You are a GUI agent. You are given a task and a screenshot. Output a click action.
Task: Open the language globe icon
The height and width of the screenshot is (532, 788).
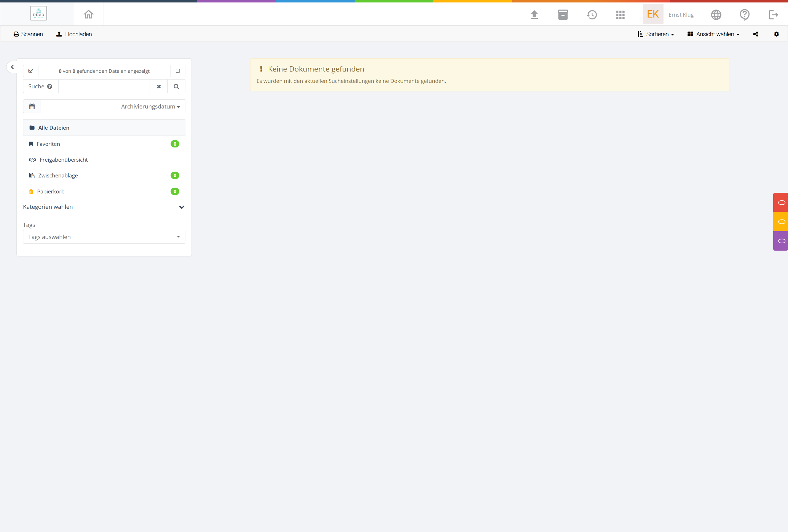[716, 14]
